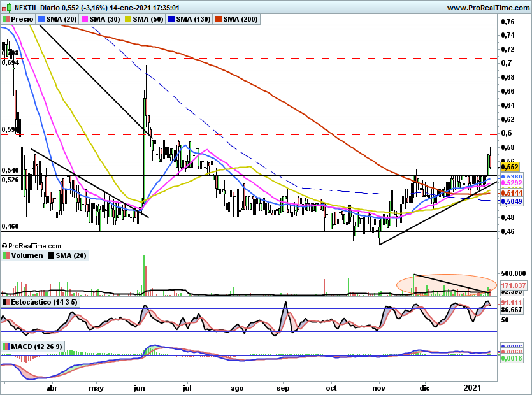
Task: Click the 0,7 price axis value
Action: click(x=507, y=63)
